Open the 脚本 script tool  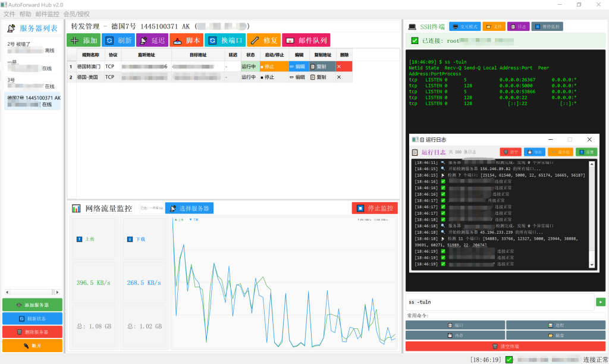(x=186, y=40)
